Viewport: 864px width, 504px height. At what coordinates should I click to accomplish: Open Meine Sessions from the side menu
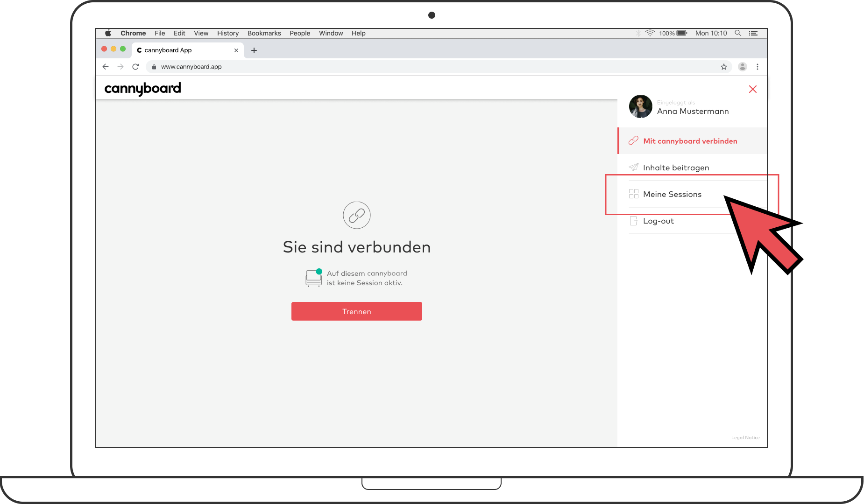(693, 194)
